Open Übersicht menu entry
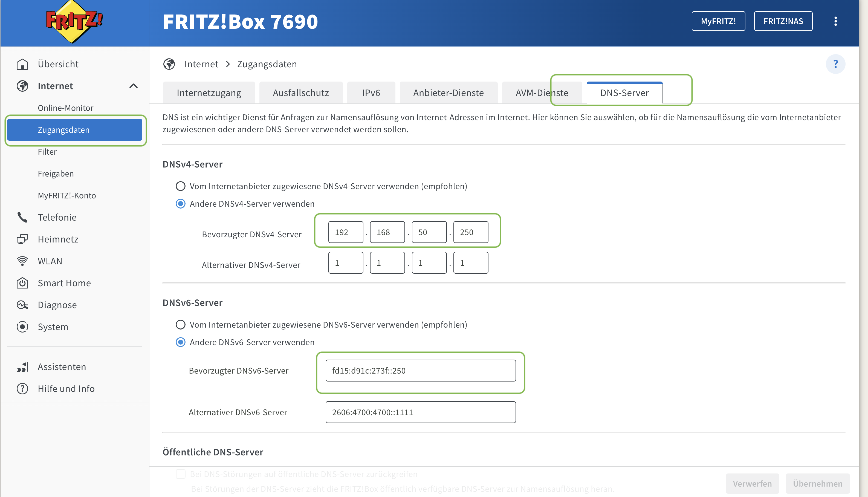Screen dimensions: 868x497 coord(58,64)
